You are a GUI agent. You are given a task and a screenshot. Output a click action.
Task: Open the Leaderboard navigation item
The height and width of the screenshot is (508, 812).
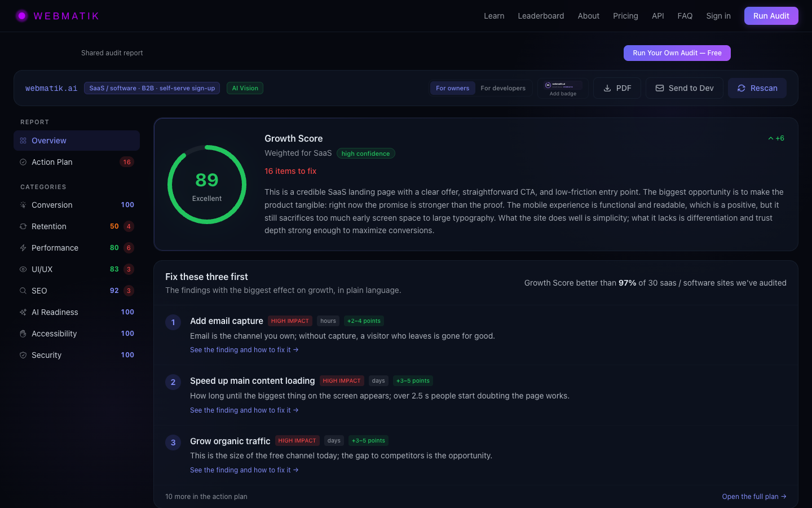541,16
